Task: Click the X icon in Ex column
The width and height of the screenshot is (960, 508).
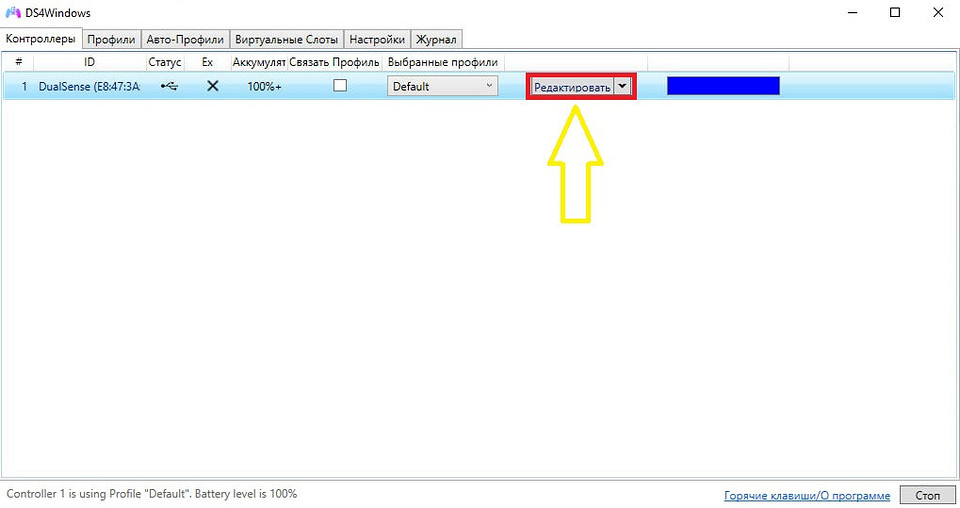Action: point(212,86)
